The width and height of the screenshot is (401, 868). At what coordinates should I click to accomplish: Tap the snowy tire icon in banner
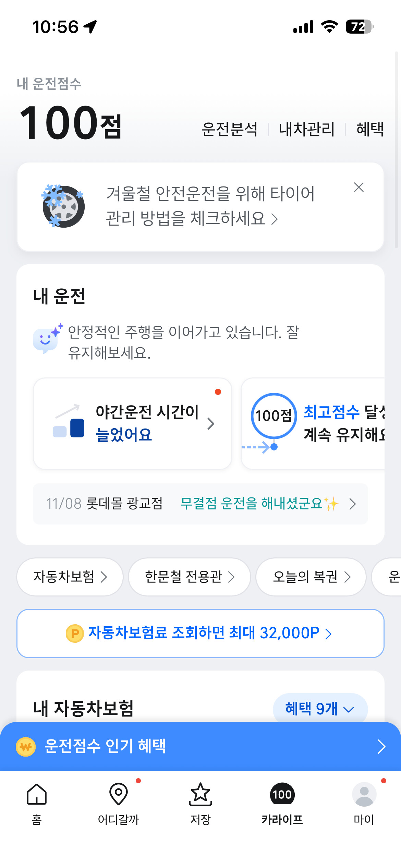(63, 206)
